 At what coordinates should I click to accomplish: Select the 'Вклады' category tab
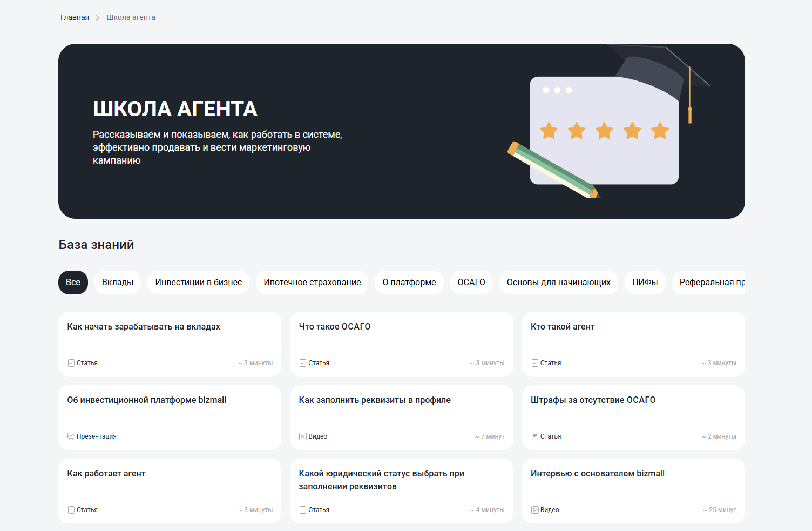tap(118, 282)
